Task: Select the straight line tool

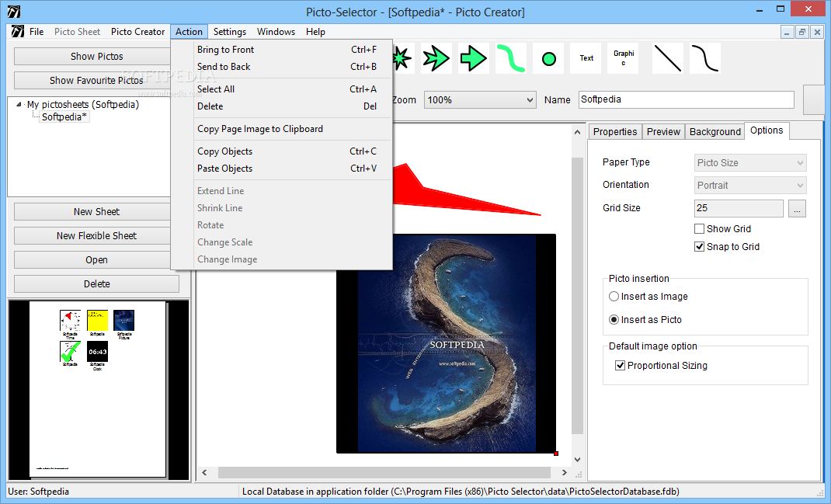Action: [x=667, y=58]
